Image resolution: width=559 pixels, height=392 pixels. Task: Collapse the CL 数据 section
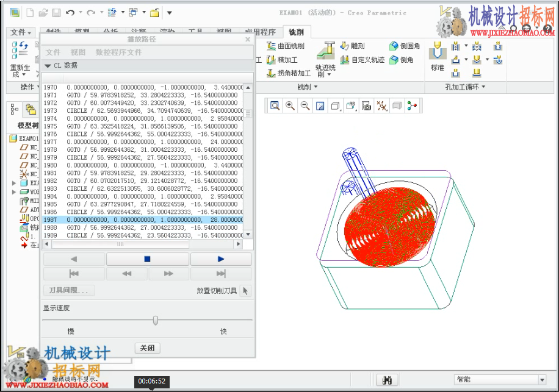[48, 65]
